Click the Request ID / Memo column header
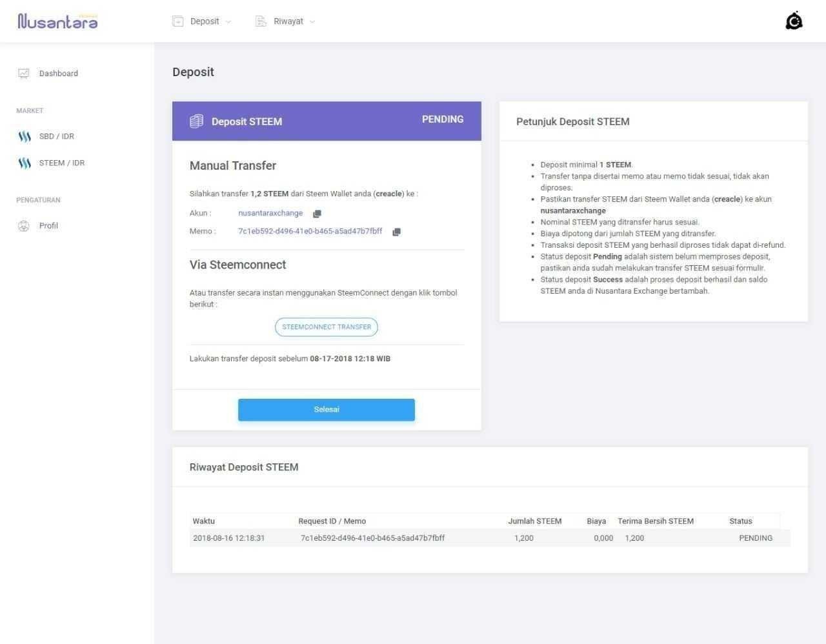 [x=332, y=521]
